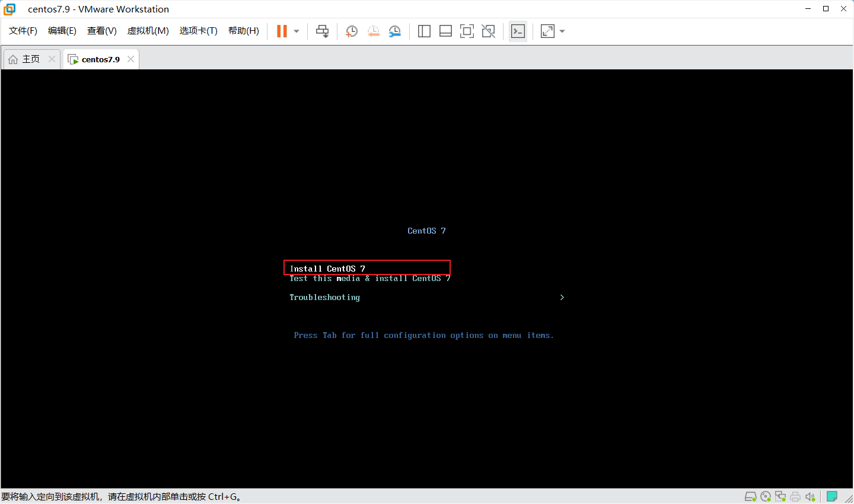Toggle the console view icon
Screen dimensions: 854x504
point(518,31)
